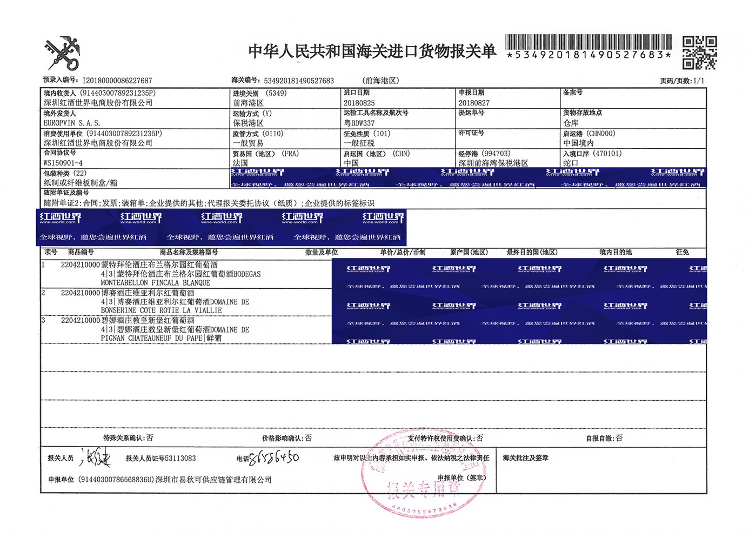Click the entry port value 蛇口

point(571,163)
